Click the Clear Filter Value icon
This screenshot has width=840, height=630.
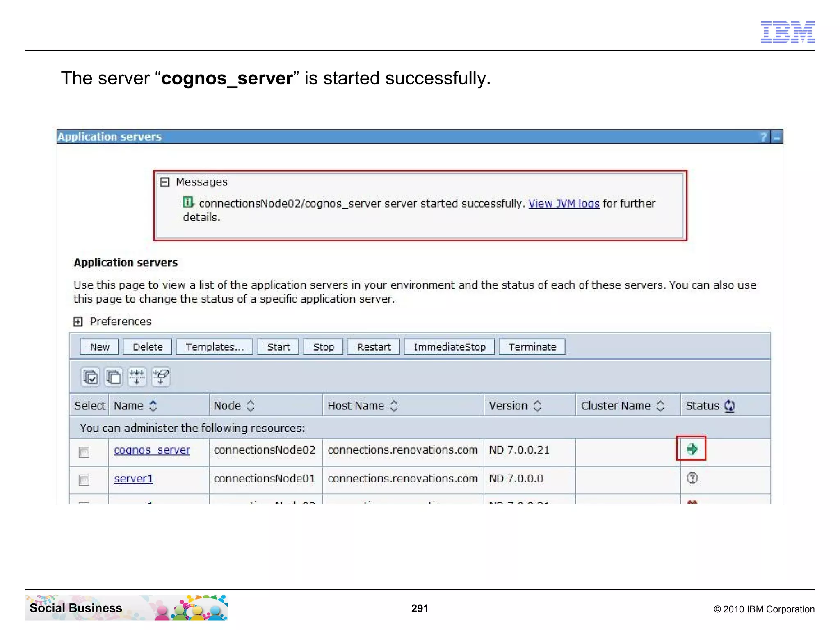coord(161,377)
